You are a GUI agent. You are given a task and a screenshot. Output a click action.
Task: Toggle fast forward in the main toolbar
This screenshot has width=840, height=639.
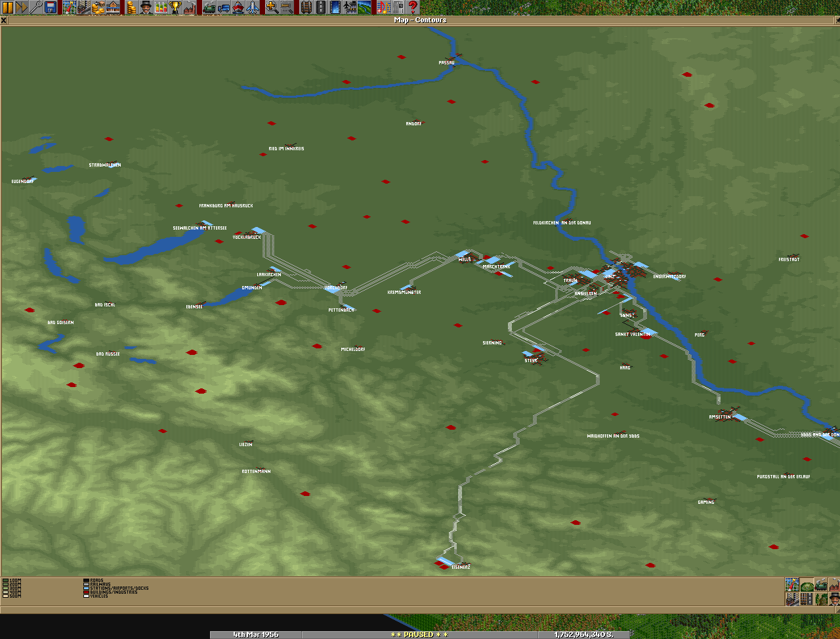tap(22, 8)
